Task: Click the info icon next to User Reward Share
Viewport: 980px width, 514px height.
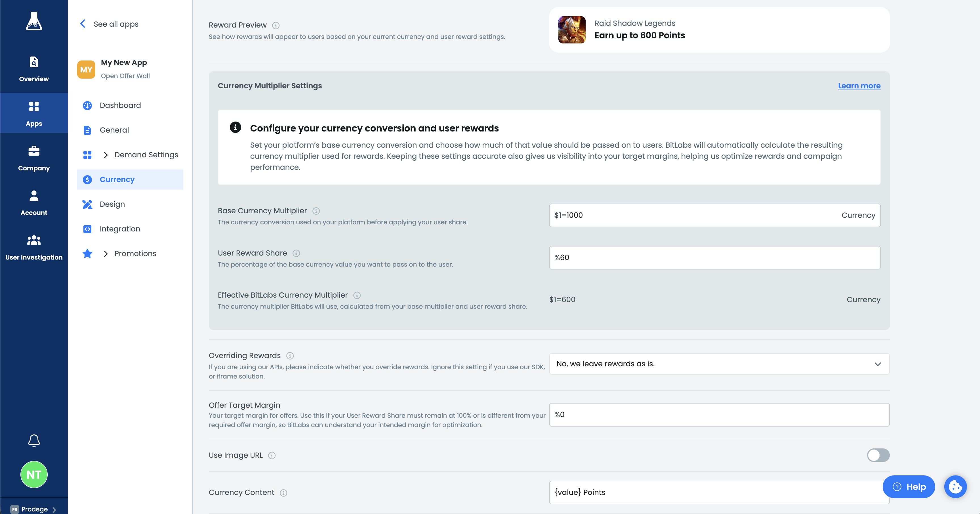Action: point(296,253)
